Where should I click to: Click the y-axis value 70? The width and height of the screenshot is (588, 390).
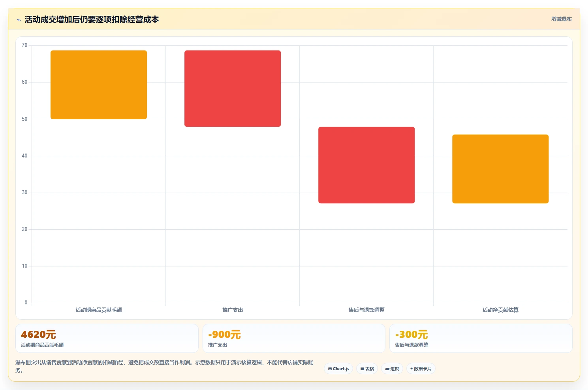point(24,45)
